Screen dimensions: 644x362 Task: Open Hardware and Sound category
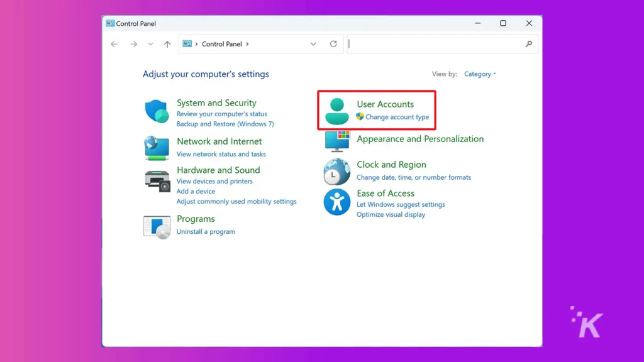click(x=218, y=170)
